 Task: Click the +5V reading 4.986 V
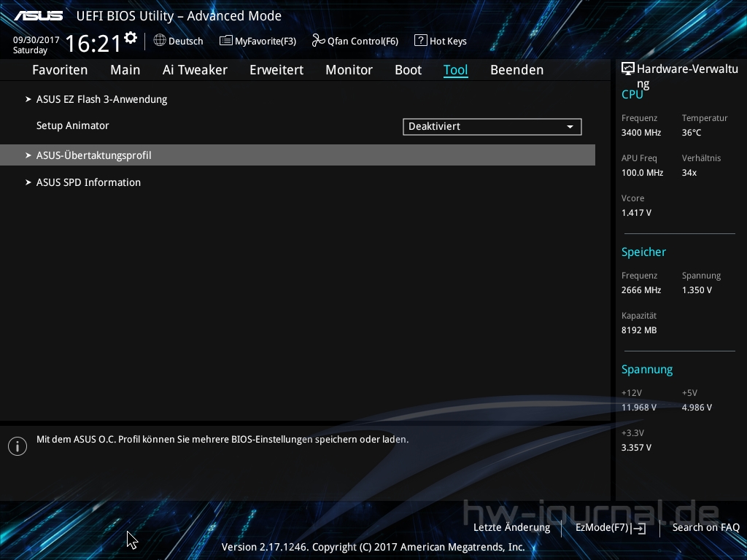point(697,408)
